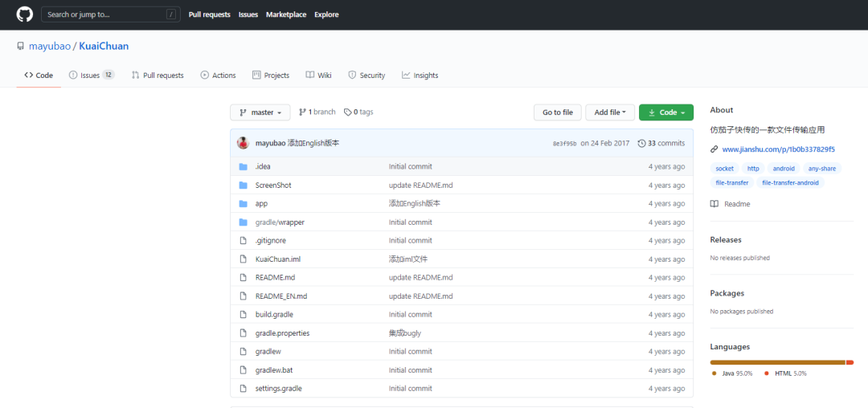
Task: Click the HTML 5.0% language link
Action: tap(785, 373)
